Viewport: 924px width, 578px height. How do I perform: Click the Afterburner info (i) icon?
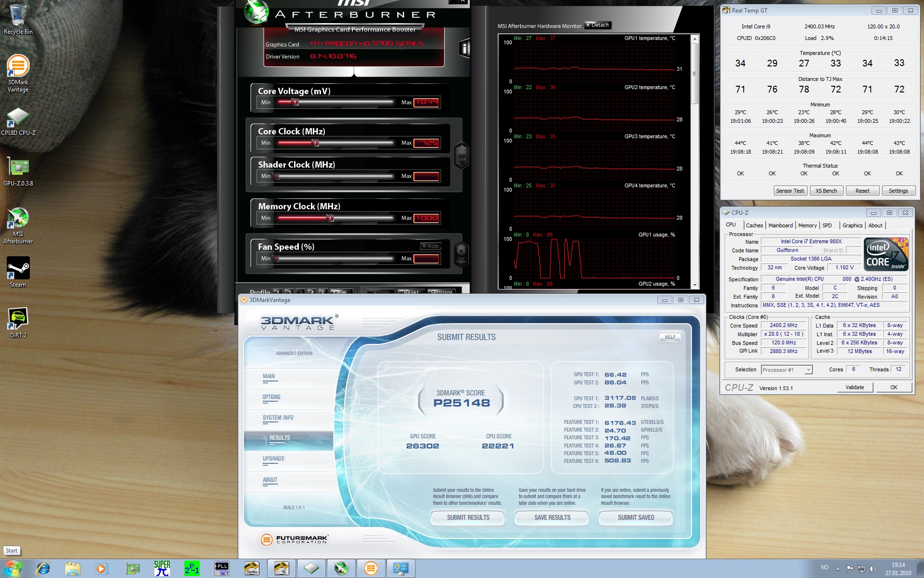point(464,48)
